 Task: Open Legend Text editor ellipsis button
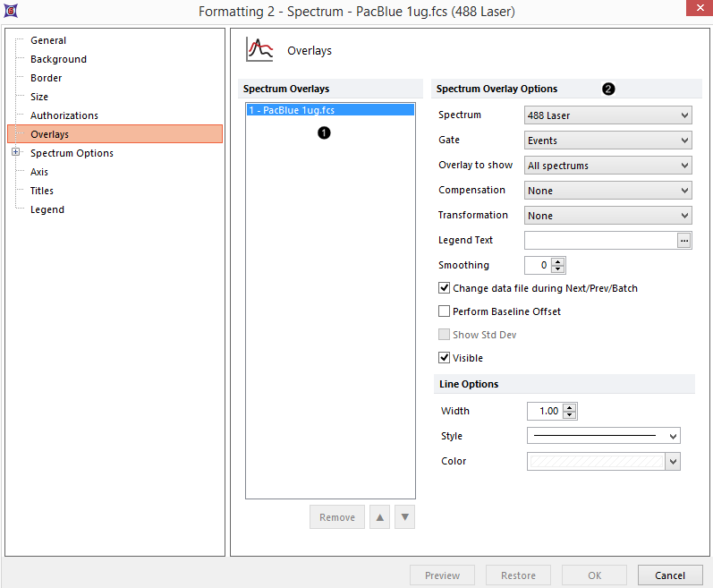(x=684, y=241)
